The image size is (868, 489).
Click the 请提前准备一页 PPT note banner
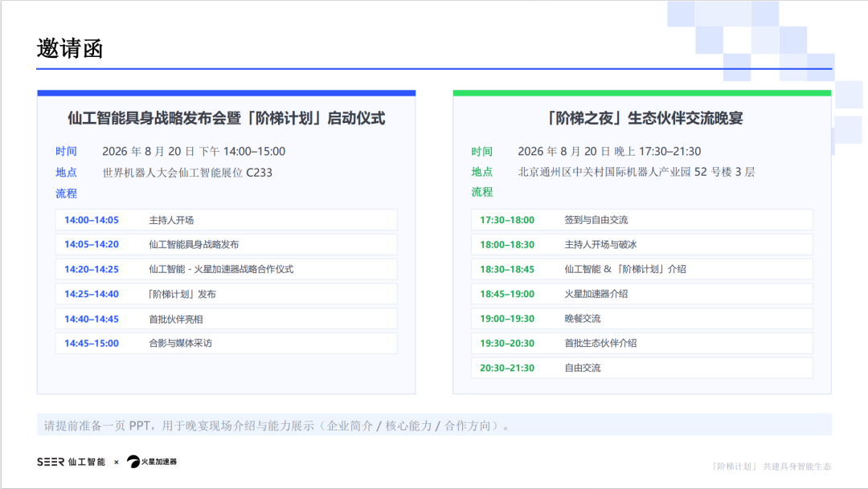click(434, 425)
